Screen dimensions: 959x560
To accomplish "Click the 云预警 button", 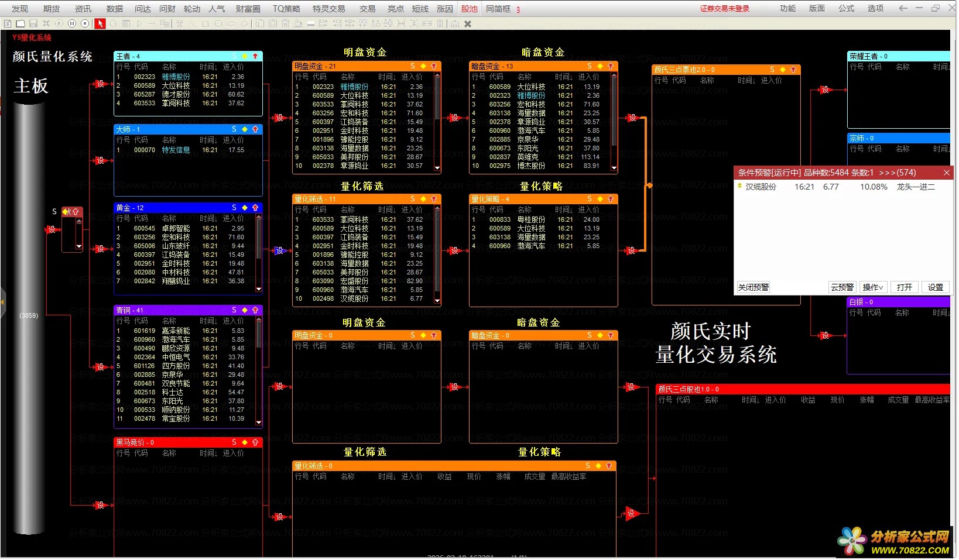I will [x=842, y=287].
